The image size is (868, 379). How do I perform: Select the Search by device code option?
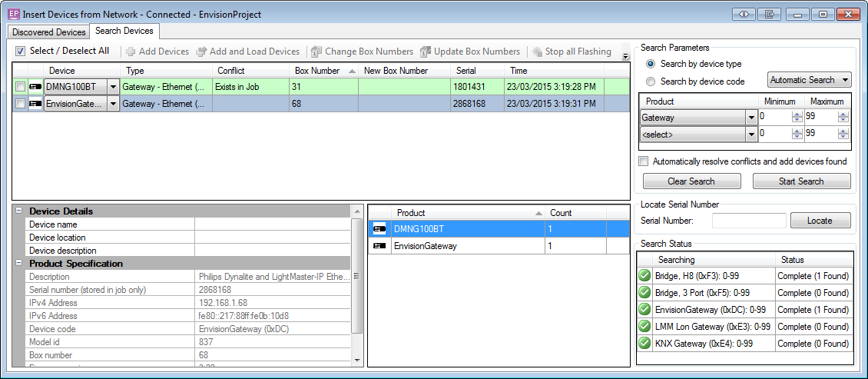(651, 81)
